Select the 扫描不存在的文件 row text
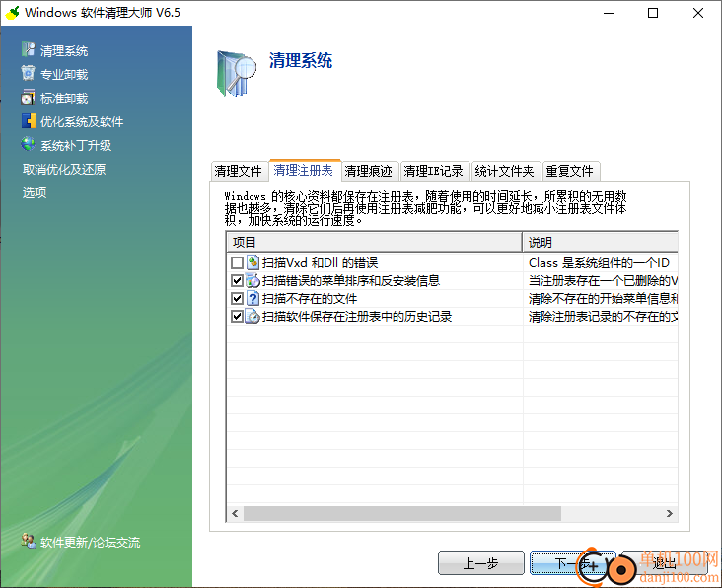 pos(310,298)
